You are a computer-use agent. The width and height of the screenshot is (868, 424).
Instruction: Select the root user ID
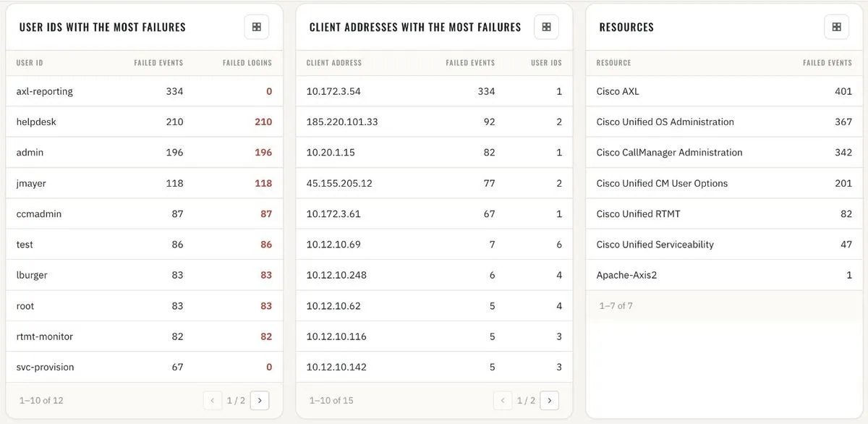(25, 306)
